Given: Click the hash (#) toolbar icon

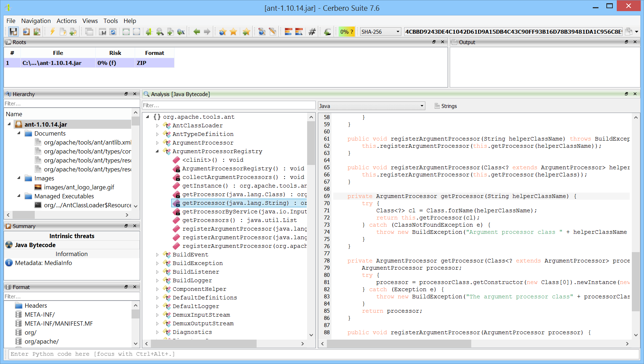Looking at the screenshot, I should click(312, 32).
